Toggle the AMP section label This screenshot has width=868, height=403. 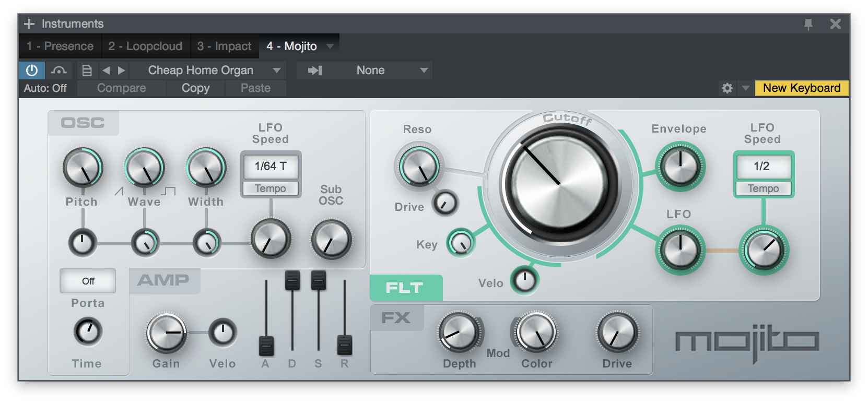(x=164, y=280)
